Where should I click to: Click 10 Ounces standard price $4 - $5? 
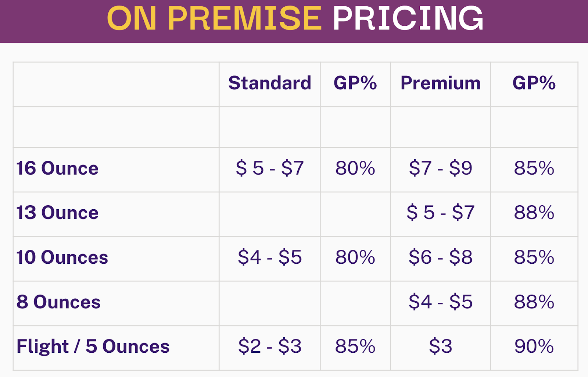pos(270,257)
